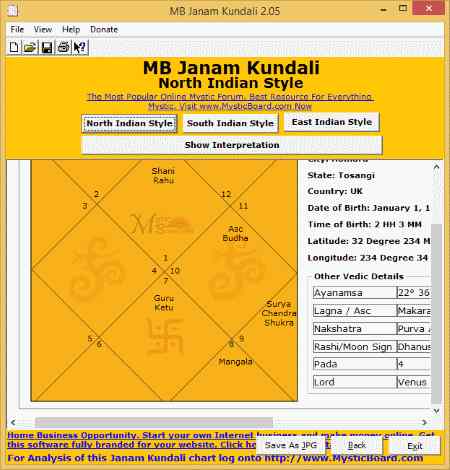
Task: Click the 'Date of Birth' line
Action: [x=369, y=208]
